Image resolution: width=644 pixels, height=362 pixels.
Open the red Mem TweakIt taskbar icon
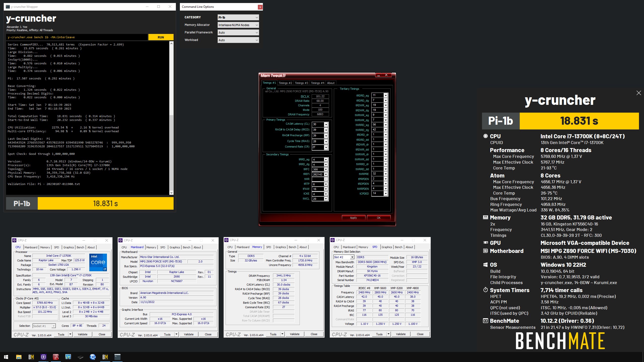56,357
